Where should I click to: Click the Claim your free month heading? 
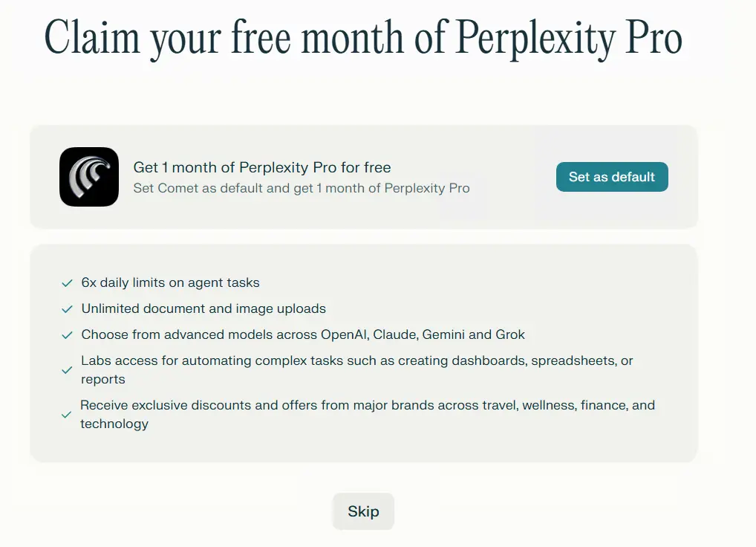(x=363, y=39)
